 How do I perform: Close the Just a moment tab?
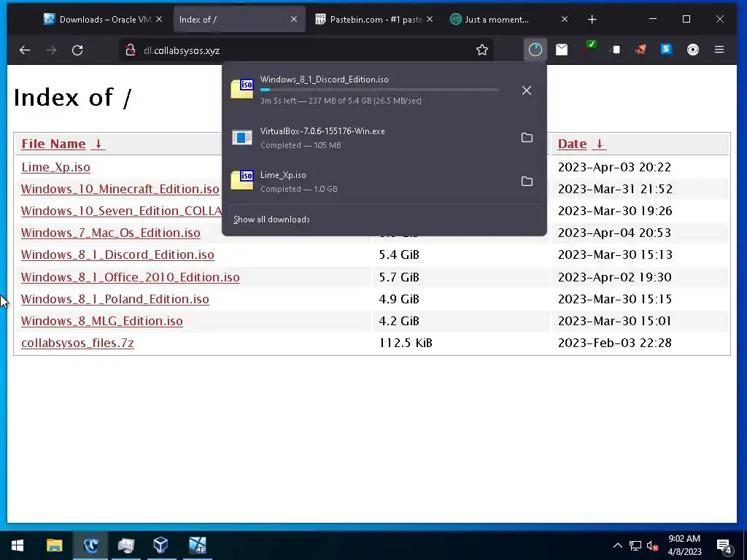[x=565, y=20]
